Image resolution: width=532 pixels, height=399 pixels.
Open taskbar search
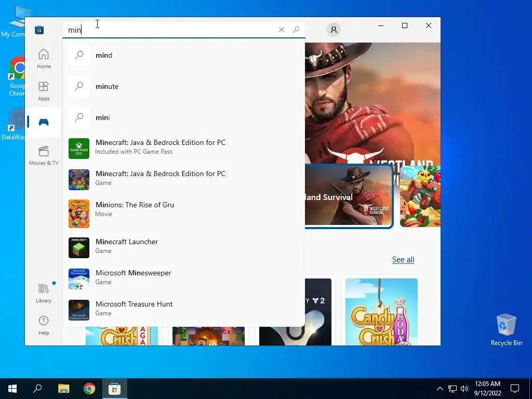(37, 389)
